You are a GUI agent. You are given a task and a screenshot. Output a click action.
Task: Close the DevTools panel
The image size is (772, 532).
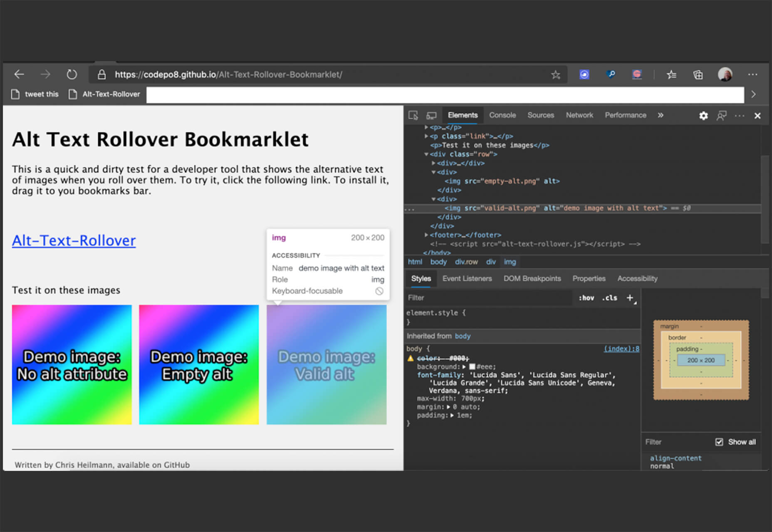point(757,116)
